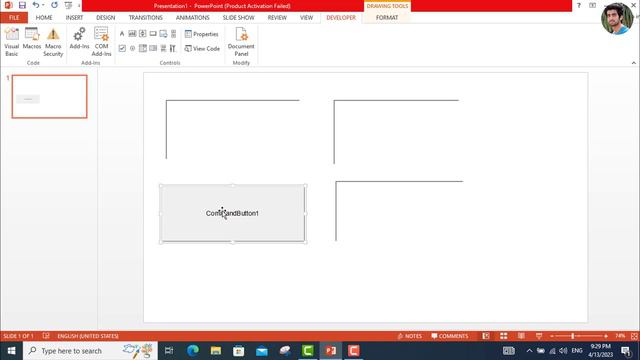Click the Windows search box

90,351
